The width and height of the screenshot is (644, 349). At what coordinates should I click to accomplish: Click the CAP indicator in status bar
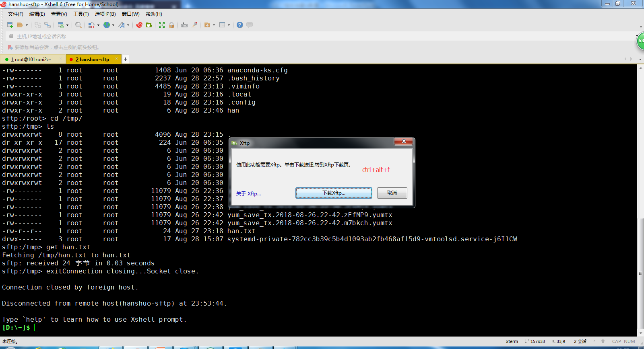pyautogui.click(x=617, y=341)
